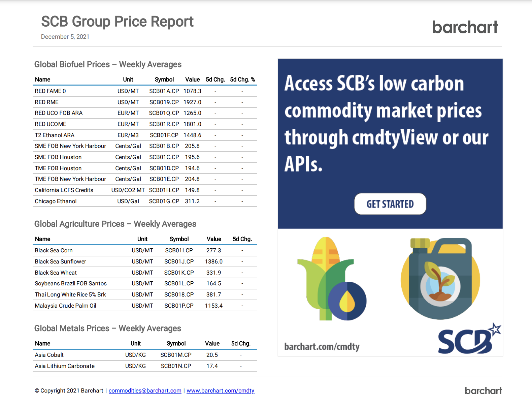Click the Global Metals Prices heading
This screenshot has height=407, width=532.
point(108,328)
